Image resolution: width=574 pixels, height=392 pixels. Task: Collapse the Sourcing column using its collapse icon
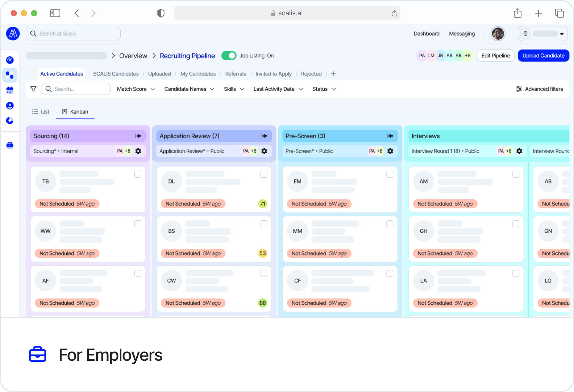[138, 136]
